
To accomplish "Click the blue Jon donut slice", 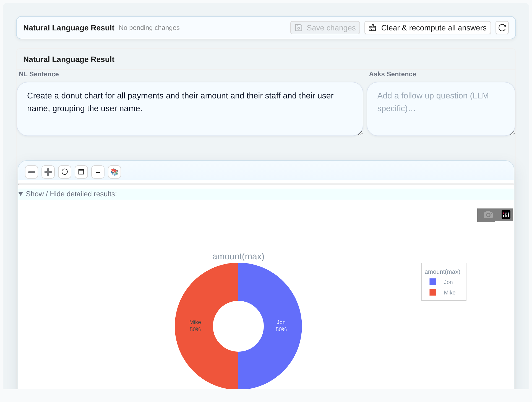I will 281,326.
